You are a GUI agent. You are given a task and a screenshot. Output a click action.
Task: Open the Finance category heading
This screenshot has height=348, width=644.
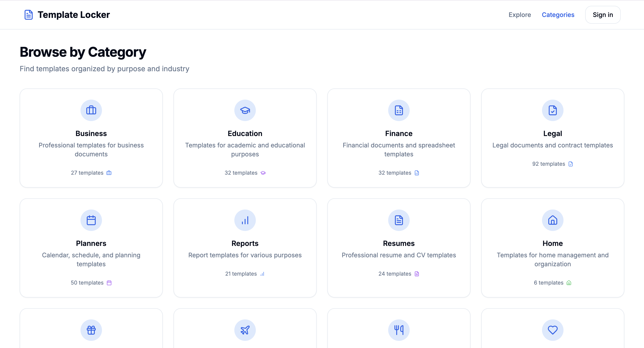[399, 133]
